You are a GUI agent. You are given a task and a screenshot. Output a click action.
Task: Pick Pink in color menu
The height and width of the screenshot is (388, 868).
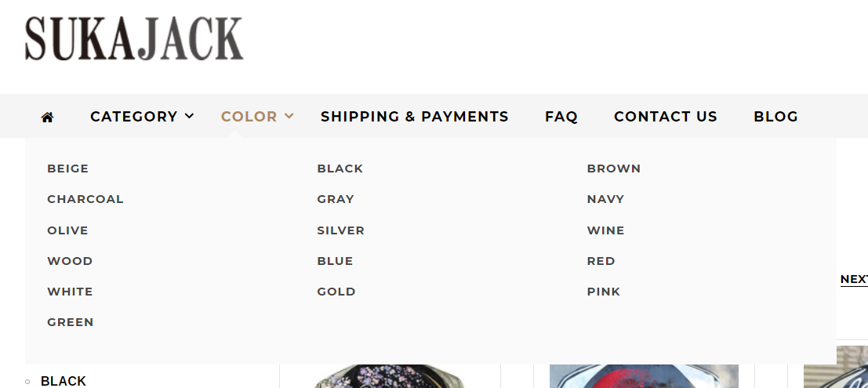(x=603, y=292)
